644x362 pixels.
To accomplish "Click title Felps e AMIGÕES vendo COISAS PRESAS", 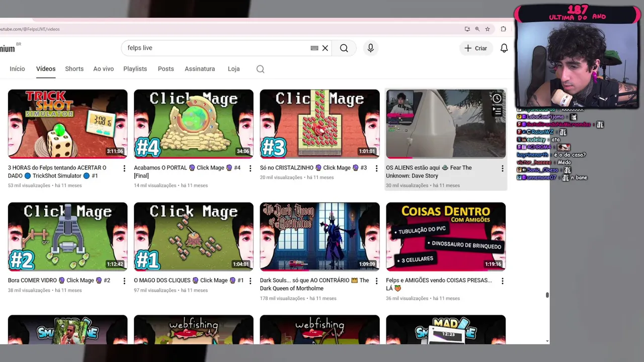I will coord(439,284).
